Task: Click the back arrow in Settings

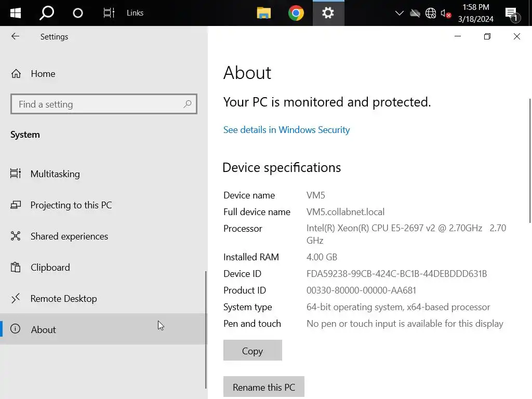Action: tap(15, 36)
